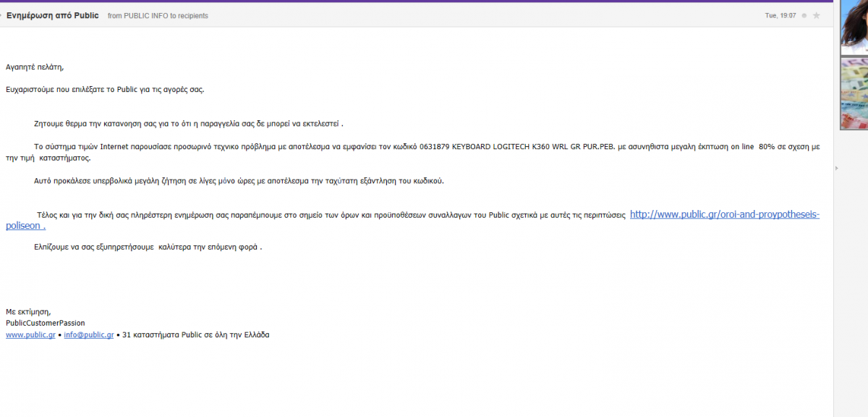Click the purple bar above the message
868x417 pixels.
pos(417,1)
